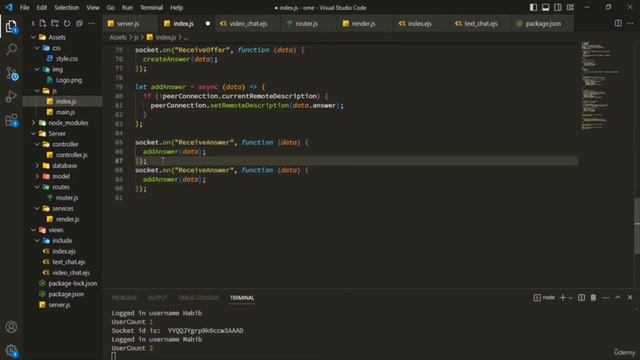Refresh the explorer file tree
The width and height of the screenshot is (640, 360).
(x=67, y=24)
